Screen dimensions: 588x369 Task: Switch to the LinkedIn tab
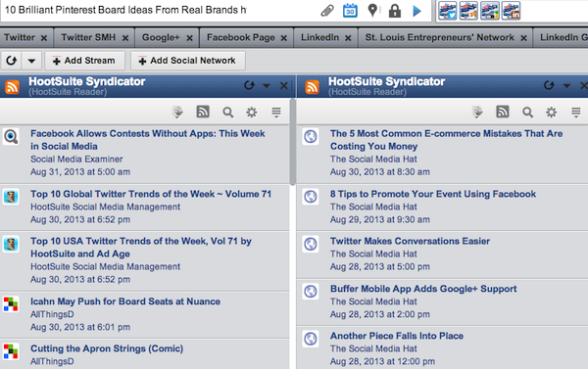pyautogui.click(x=319, y=37)
